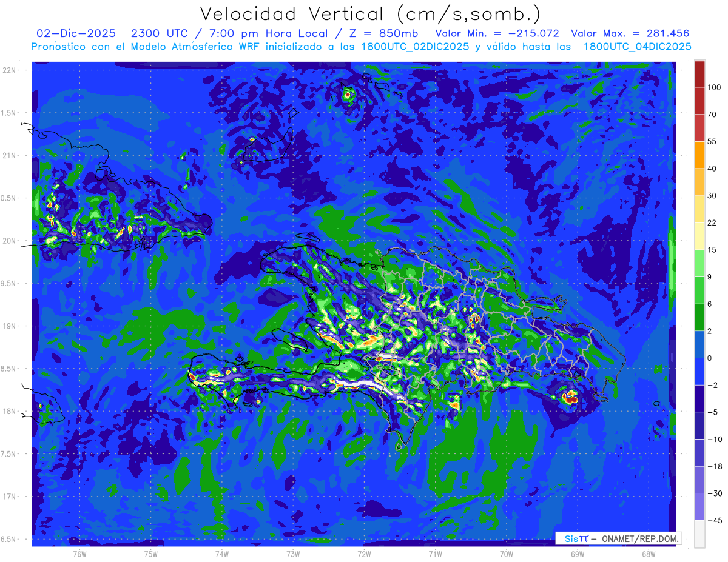Click the latitude label "1.5N"
This screenshot has width=728, height=562.
(9, 113)
